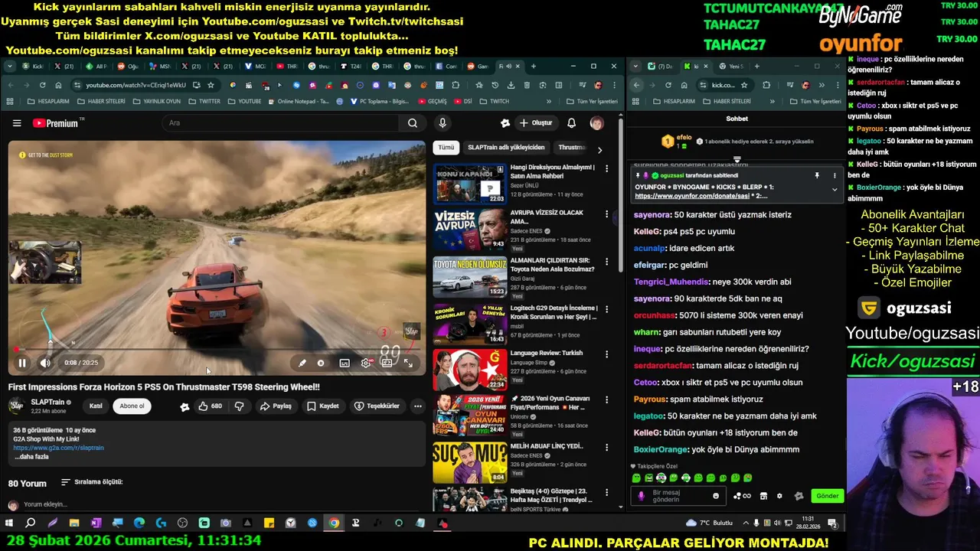The image size is (980, 551).
Task: Open YouTube notifications bell
Action: coord(571,123)
